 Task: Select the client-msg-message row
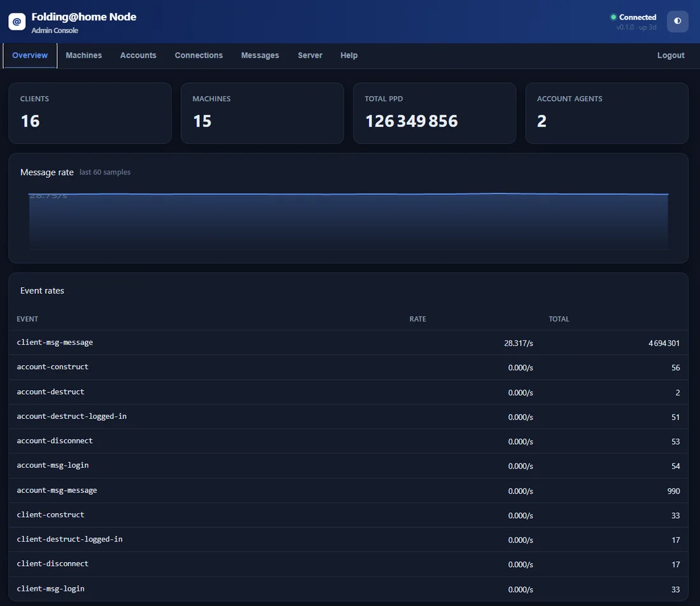[348, 342]
